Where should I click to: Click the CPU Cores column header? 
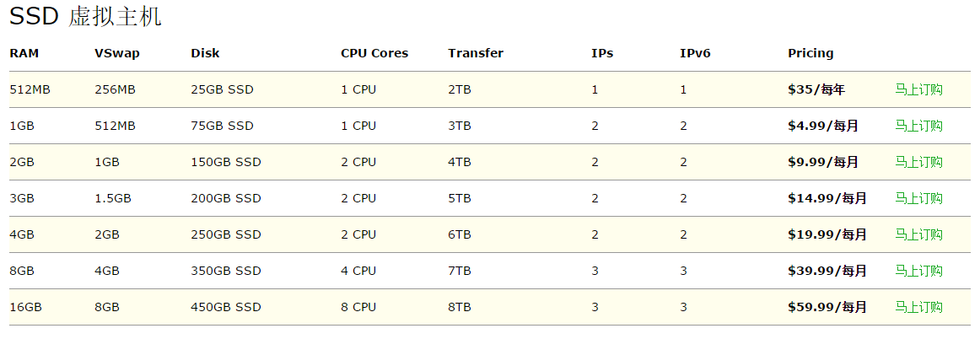374,53
